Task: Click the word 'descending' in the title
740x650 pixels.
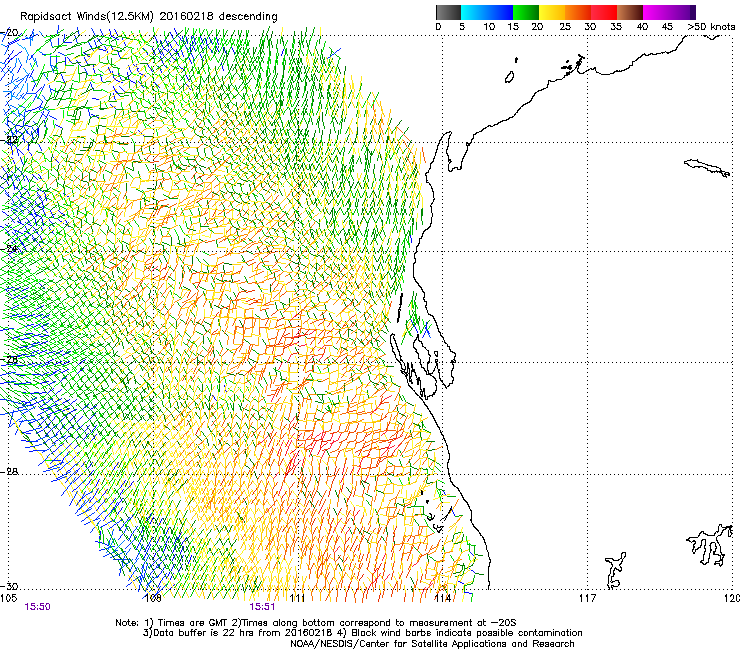Action: (x=248, y=17)
